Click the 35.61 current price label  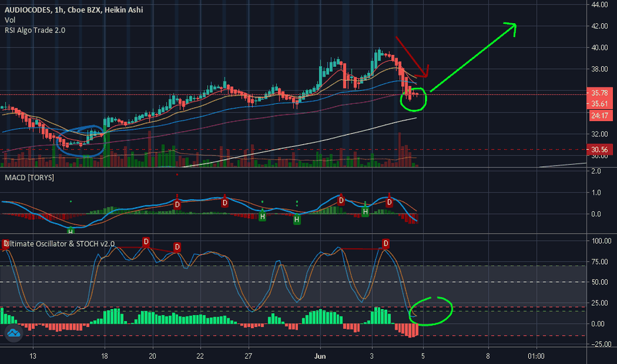click(x=599, y=104)
